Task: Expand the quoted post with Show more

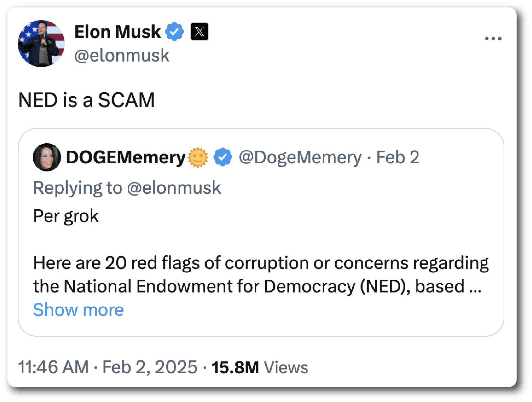Action: click(x=78, y=310)
